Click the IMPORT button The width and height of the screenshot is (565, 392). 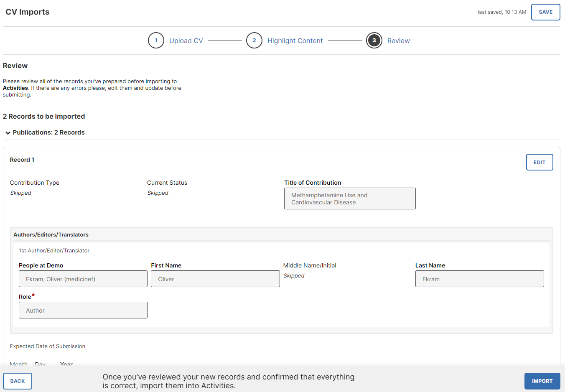click(x=542, y=381)
